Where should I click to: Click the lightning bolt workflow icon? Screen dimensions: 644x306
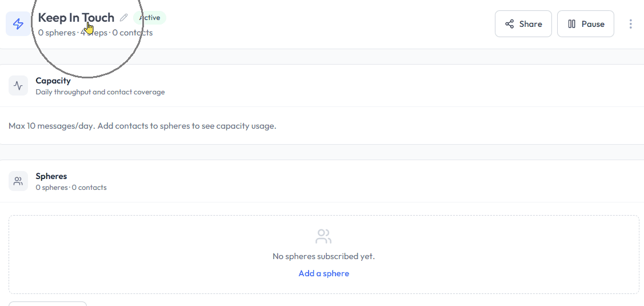(x=18, y=24)
